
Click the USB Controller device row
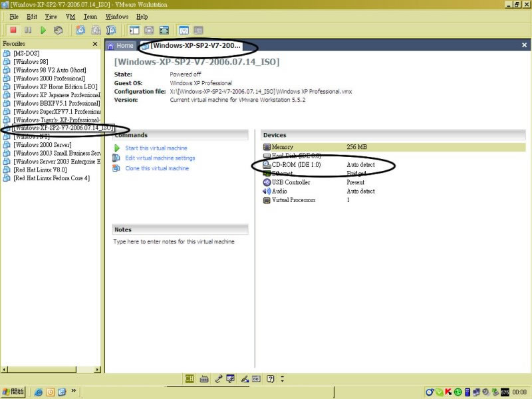[394, 182]
